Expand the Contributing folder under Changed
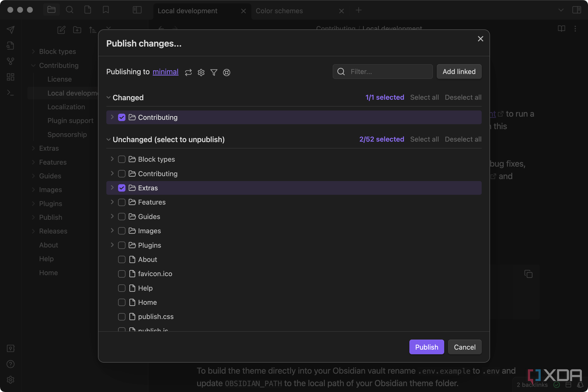The height and width of the screenshot is (392, 588). (112, 117)
